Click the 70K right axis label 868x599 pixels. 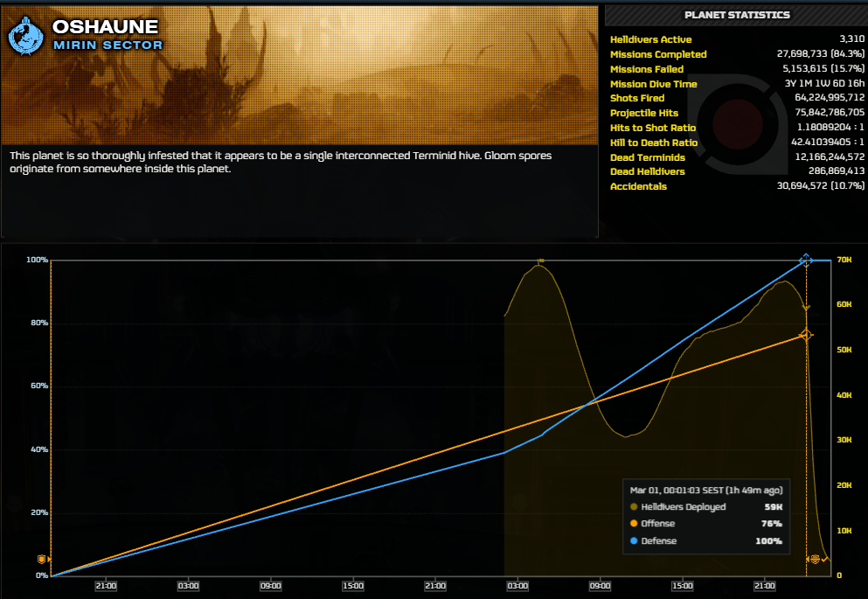844,260
